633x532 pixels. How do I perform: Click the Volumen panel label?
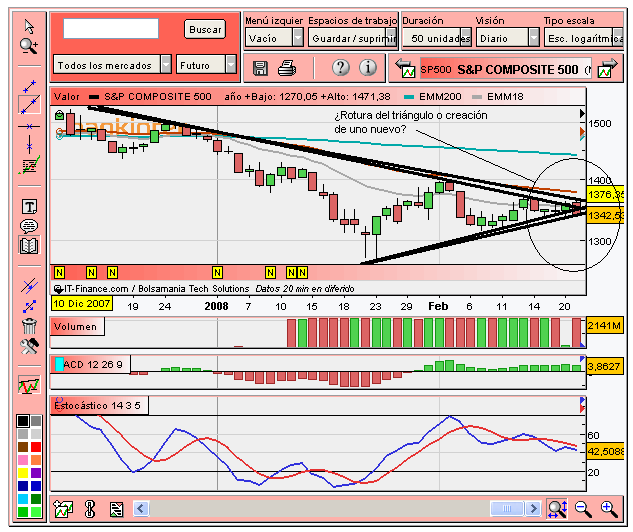click(76, 327)
